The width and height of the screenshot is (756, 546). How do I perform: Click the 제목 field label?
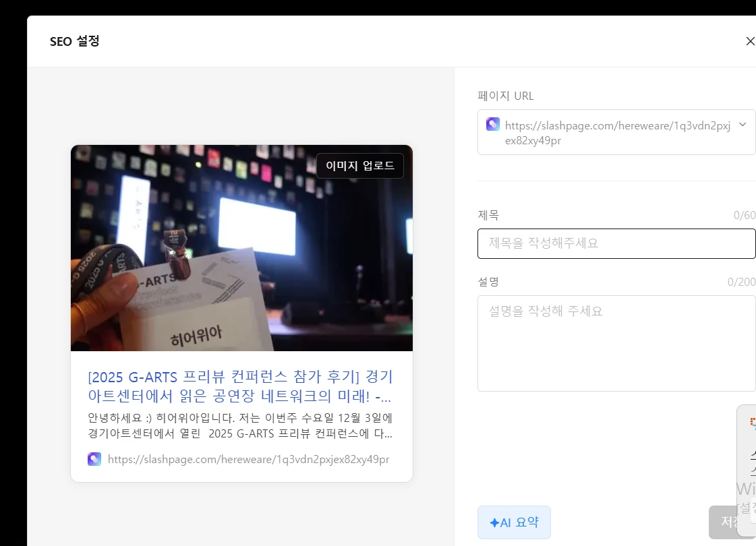pos(488,215)
